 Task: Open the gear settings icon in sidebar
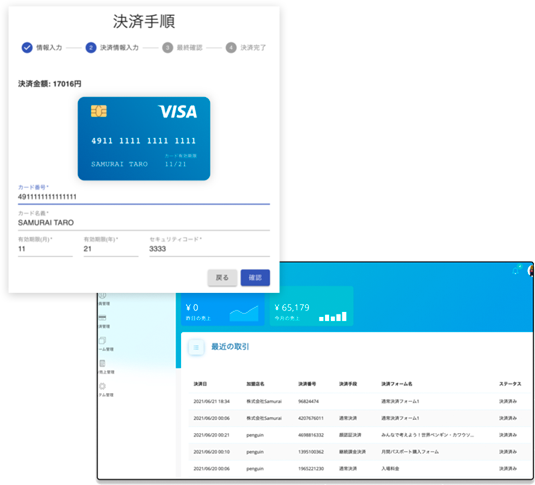(x=102, y=386)
